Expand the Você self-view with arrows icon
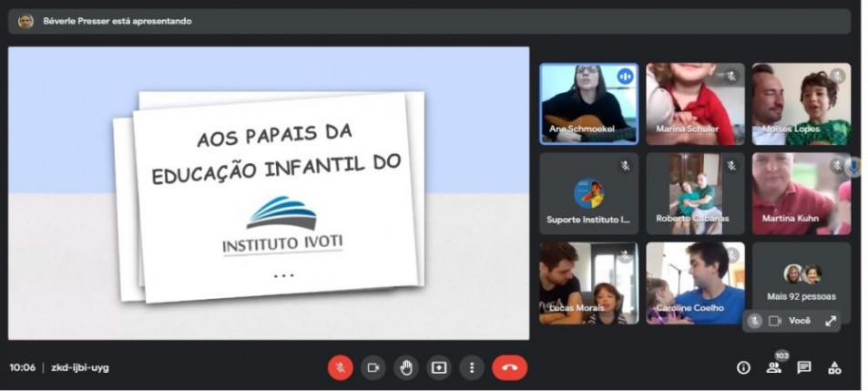Image resolution: width=868 pixels, height=391 pixels. pos(831,321)
